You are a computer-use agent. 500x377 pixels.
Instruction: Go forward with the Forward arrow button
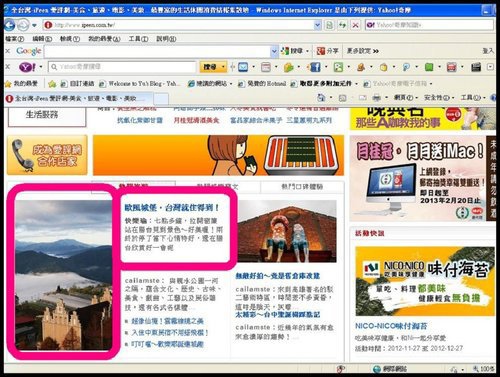[23, 25]
